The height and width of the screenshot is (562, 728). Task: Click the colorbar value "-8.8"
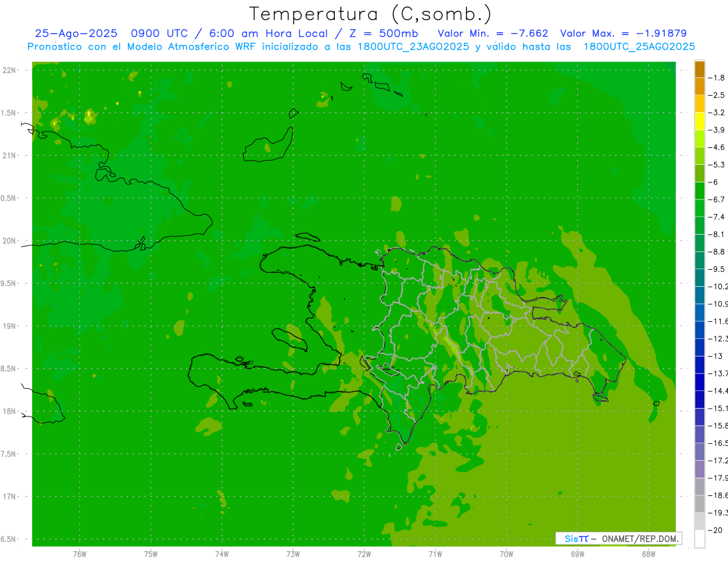pos(717,252)
